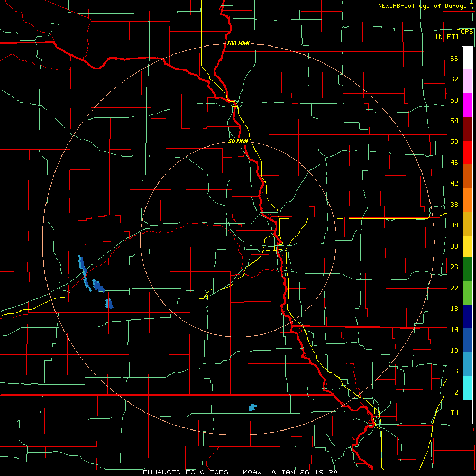Click the '14' legend scale value
The height and width of the screenshot is (476, 476).
click(x=454, y=329)
